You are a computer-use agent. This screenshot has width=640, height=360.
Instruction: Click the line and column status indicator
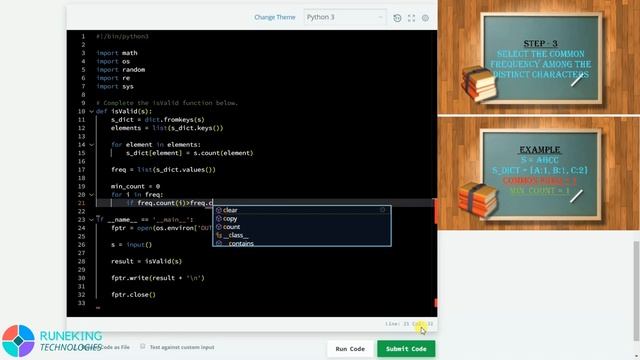[409, 324]
